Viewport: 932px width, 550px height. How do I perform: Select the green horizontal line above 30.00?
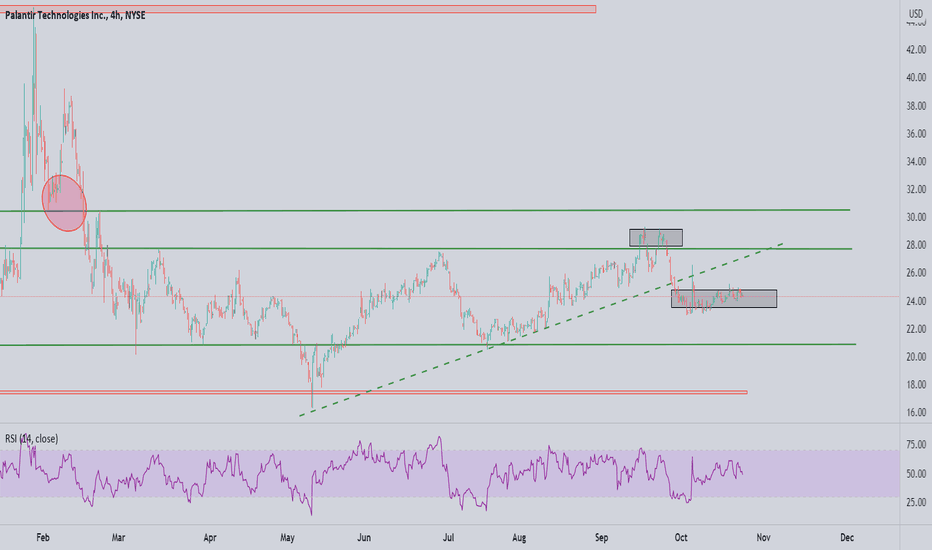425,210
